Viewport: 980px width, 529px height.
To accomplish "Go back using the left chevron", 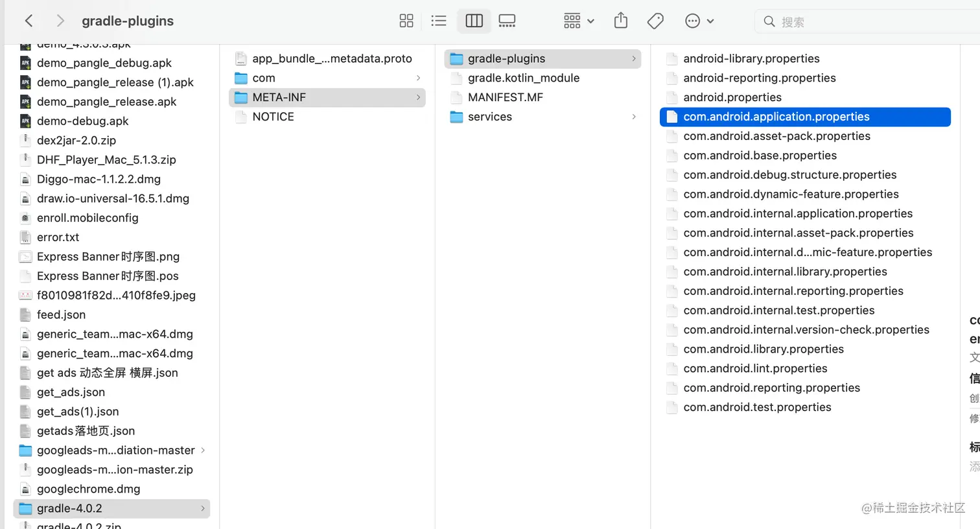I will (x=29, y=21).
